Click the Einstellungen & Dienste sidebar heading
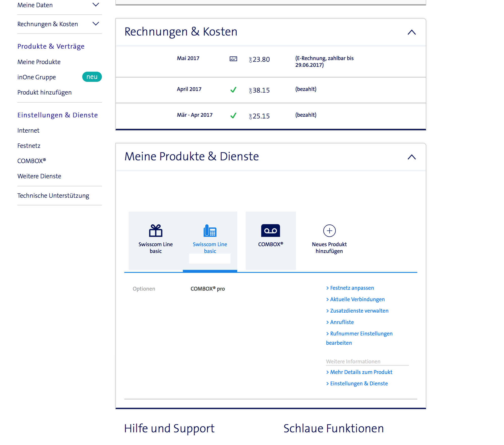Screen dimensions: 504x445 point(57,115)
